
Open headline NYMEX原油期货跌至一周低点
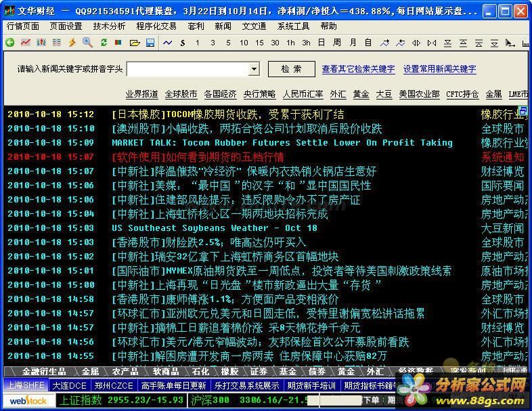pyautogui.click(x=282, y=271)
